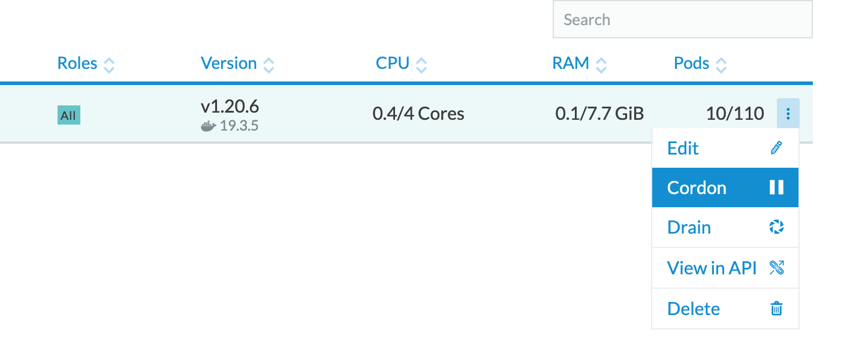Select Cordon from the actions menu

point(696,187)
